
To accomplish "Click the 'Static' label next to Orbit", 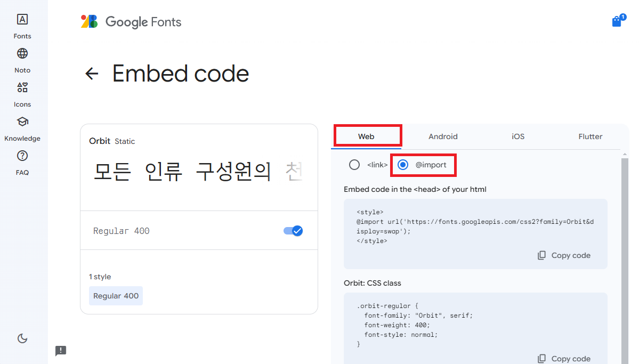I will [x=125, y=141].
